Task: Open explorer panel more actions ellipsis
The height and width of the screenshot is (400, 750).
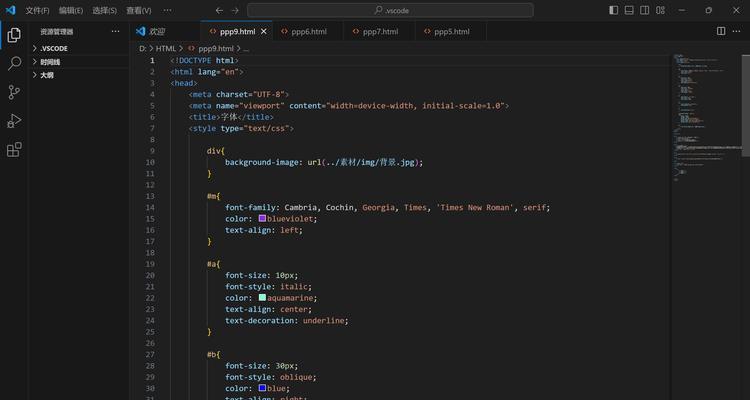Action: pos(115,32)
